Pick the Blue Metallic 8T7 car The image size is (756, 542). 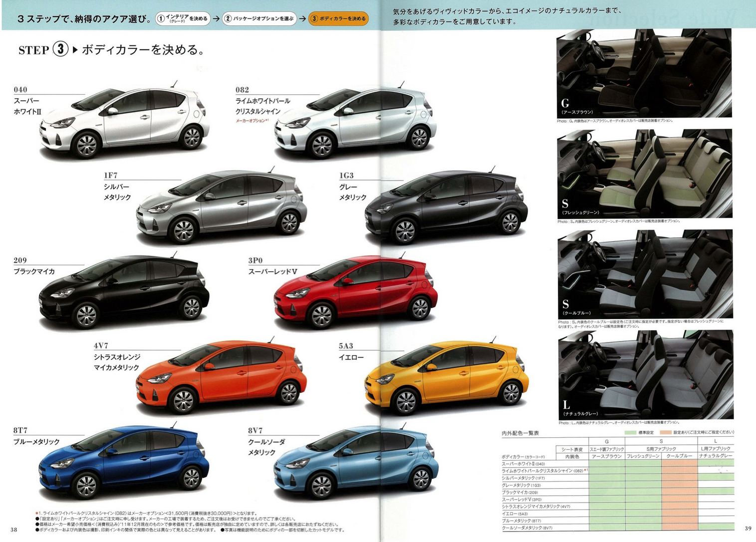pyautogui.click(x=124, y=462)
